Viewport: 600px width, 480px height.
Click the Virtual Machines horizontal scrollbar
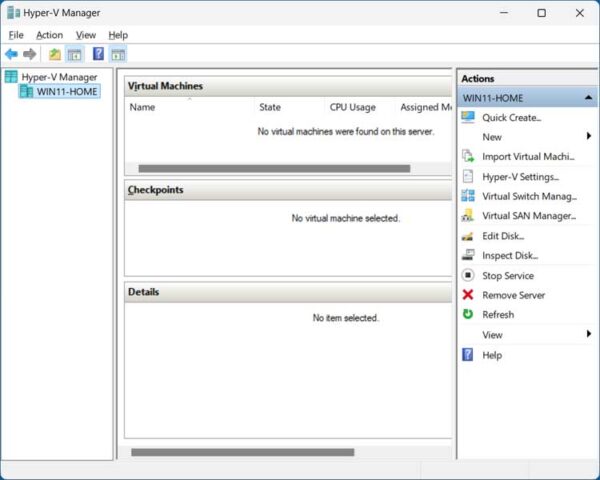pos(274,169)
